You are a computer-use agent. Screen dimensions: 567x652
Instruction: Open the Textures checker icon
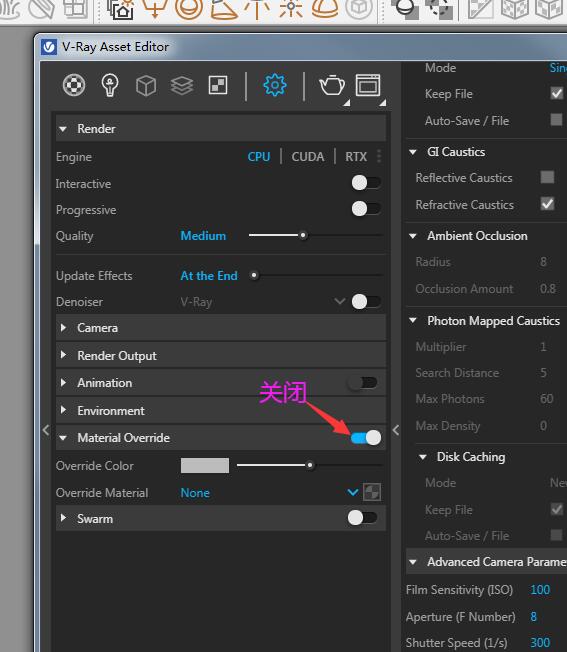[218, 86]
